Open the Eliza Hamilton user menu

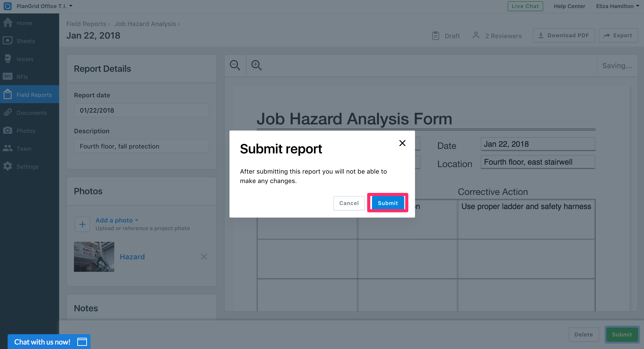(x=617, y=6)
